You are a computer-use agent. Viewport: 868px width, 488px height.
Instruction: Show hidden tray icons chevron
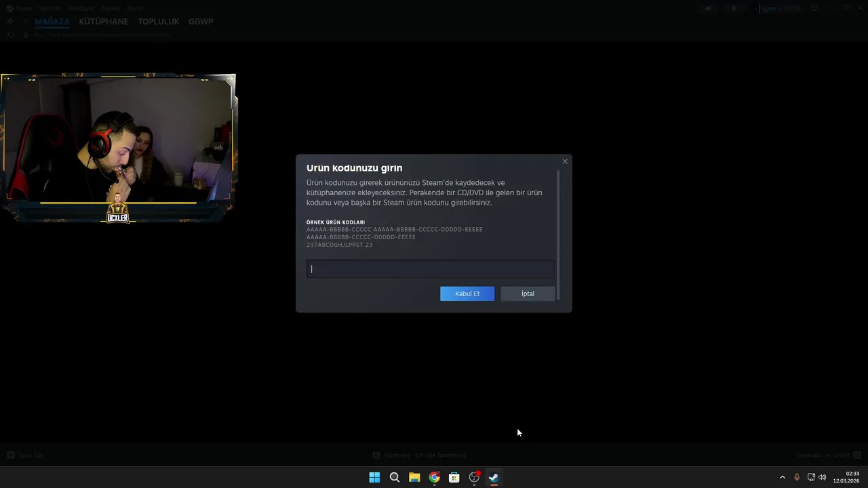[x=782, y=477]
